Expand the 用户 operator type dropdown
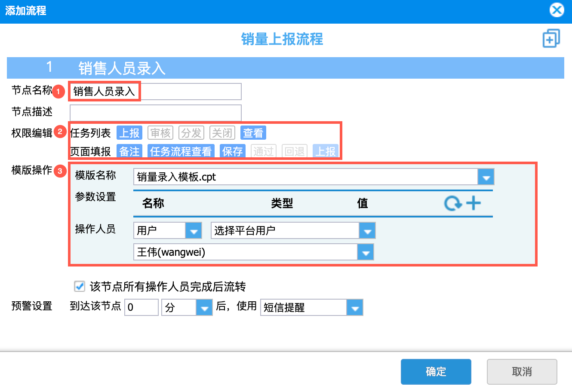 tap(194, 230)
